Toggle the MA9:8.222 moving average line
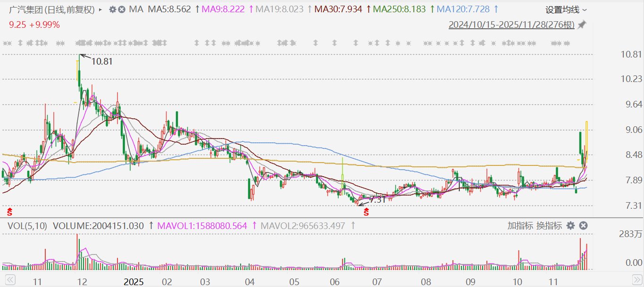The image size is (644, 287). pyautogui.click(x=223, y=9)
